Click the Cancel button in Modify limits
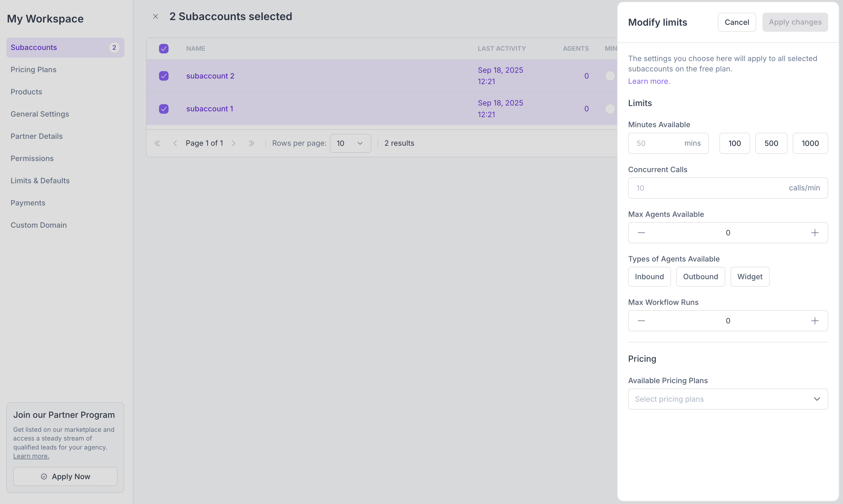The width and height of the screenshot is (843, 504). pyautogui.click(x=736, y=22)
